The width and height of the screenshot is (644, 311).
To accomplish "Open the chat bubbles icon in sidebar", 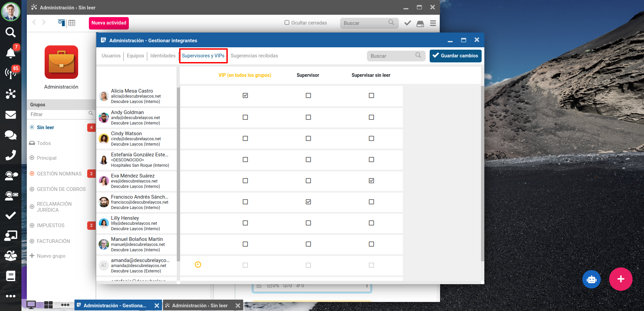I will coord(11,135).
